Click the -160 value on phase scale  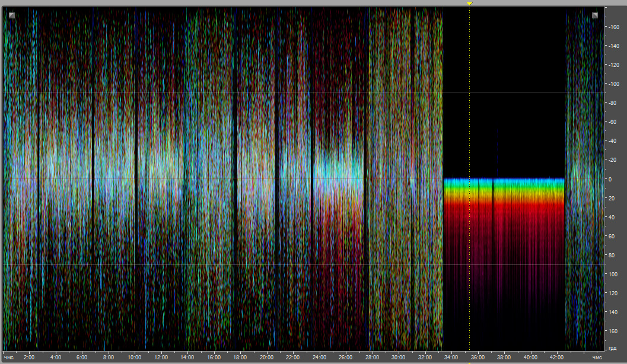pos(613,27)
